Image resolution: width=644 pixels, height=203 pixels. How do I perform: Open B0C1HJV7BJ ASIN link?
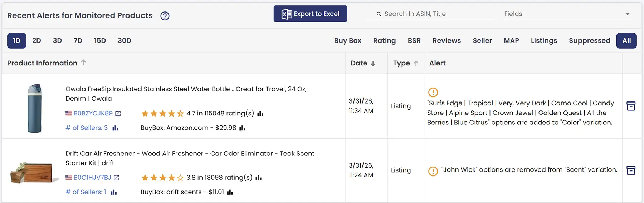pyautogui.click(x=92, y=178)
